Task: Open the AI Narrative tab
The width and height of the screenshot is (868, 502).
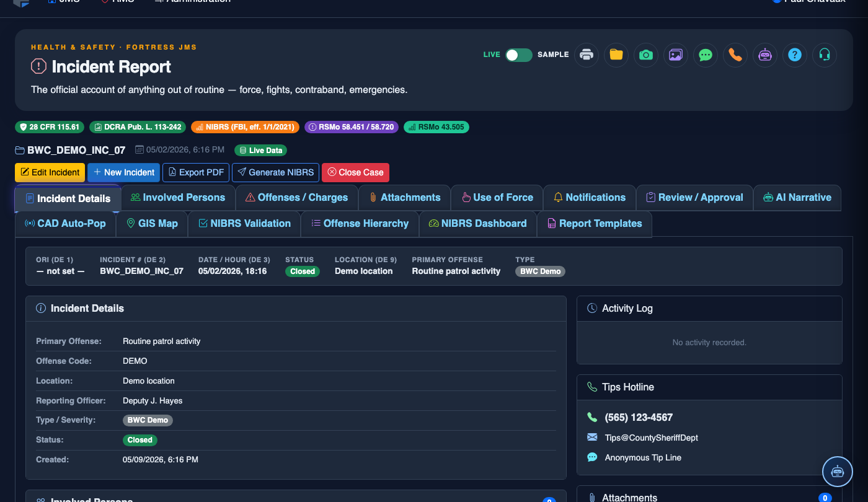Action: 797,198
